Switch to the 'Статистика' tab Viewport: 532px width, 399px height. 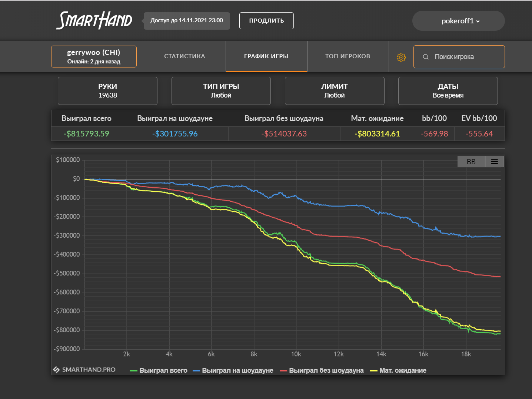[x=184, y=56]
